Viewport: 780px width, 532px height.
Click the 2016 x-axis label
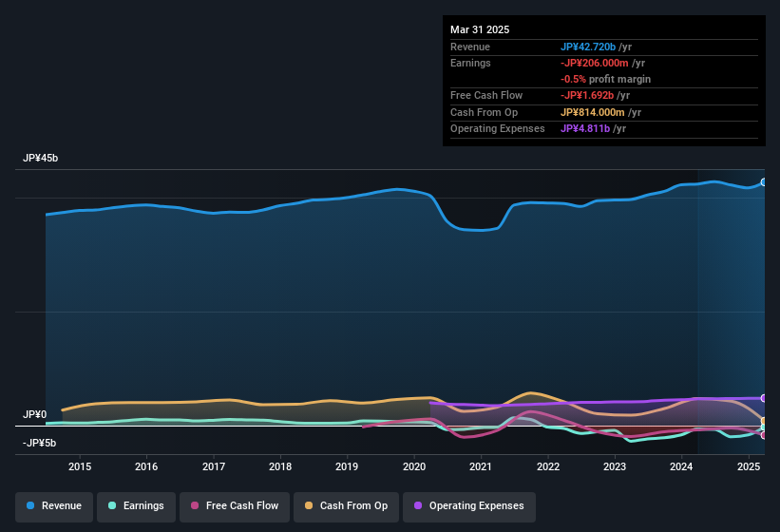click(x=146, y=466)
